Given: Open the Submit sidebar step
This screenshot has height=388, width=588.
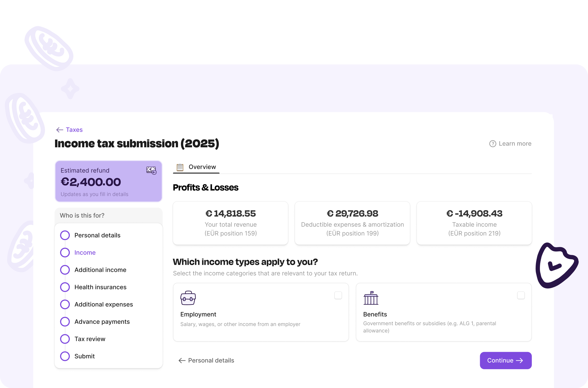Looking at the screenshot, I should (x=85, y=356).
